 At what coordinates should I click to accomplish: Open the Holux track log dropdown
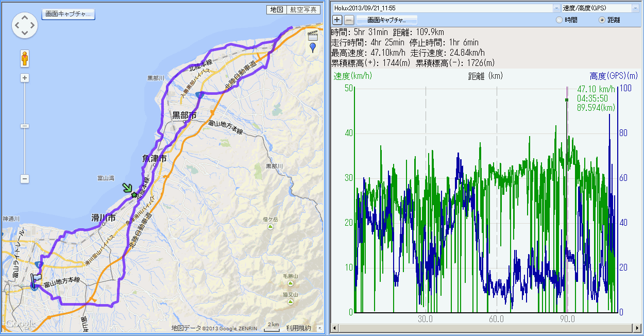coord(556,8)
